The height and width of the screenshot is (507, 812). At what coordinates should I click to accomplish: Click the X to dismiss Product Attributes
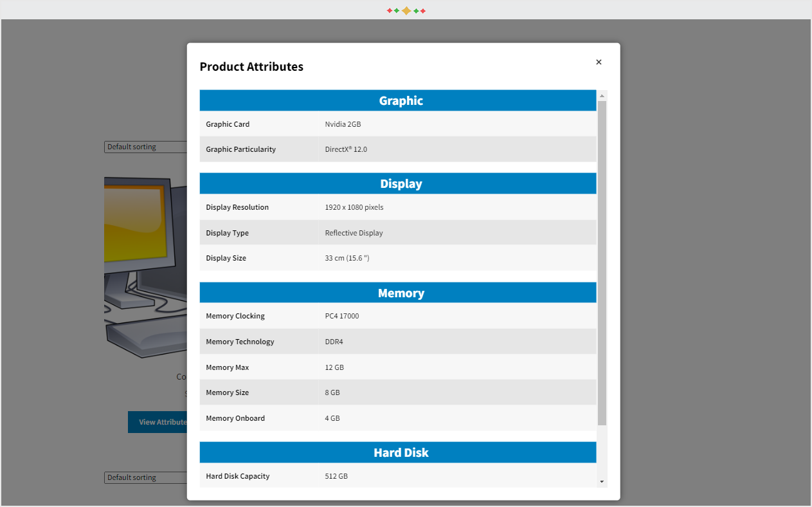click(599, 62)
